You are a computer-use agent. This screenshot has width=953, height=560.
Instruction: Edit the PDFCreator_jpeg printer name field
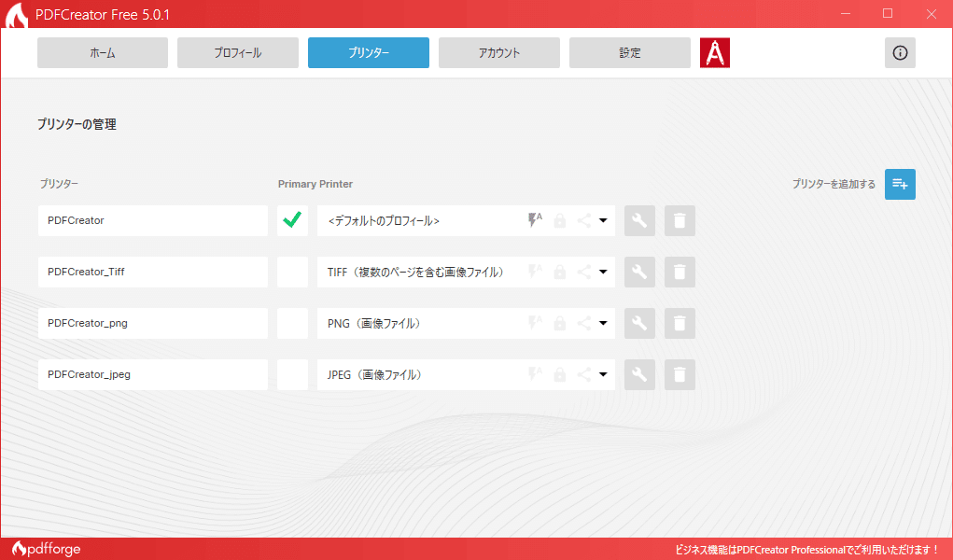point(152,374)
